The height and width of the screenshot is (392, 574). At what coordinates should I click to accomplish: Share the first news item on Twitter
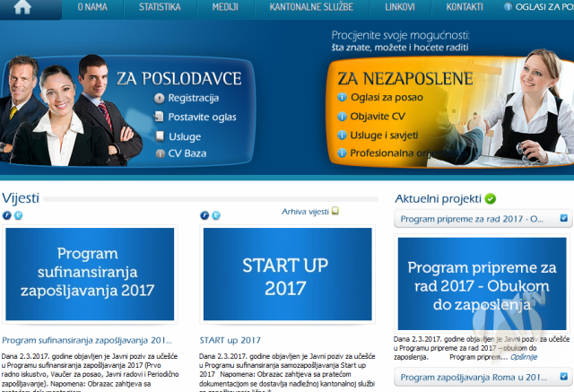pos(18,215)
